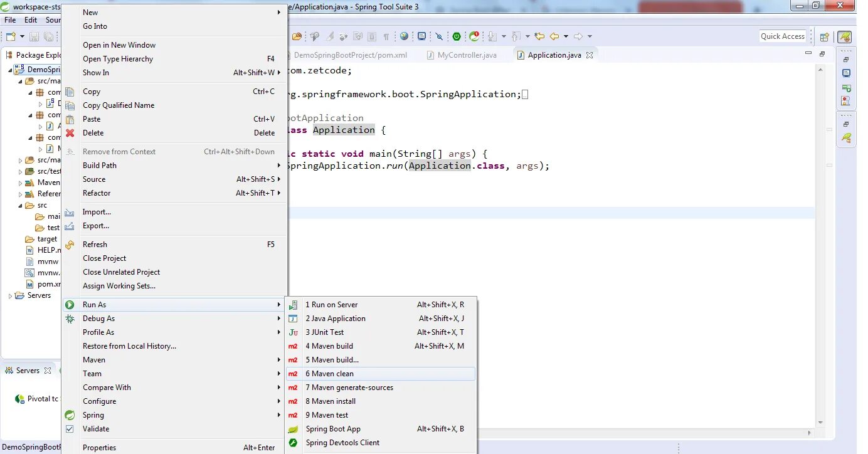868x454 pixels.
Task: Click SpringApplication.run code line in editor
Action: (418, 166)
